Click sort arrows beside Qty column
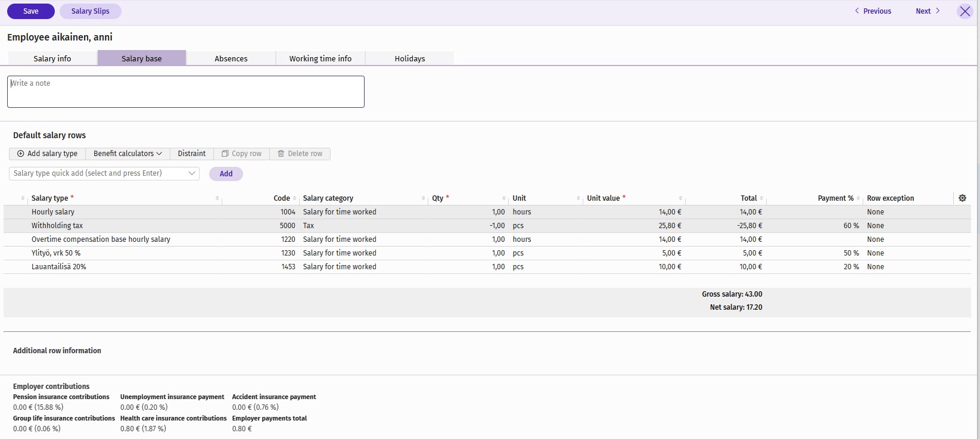 (x=504, y=198)
